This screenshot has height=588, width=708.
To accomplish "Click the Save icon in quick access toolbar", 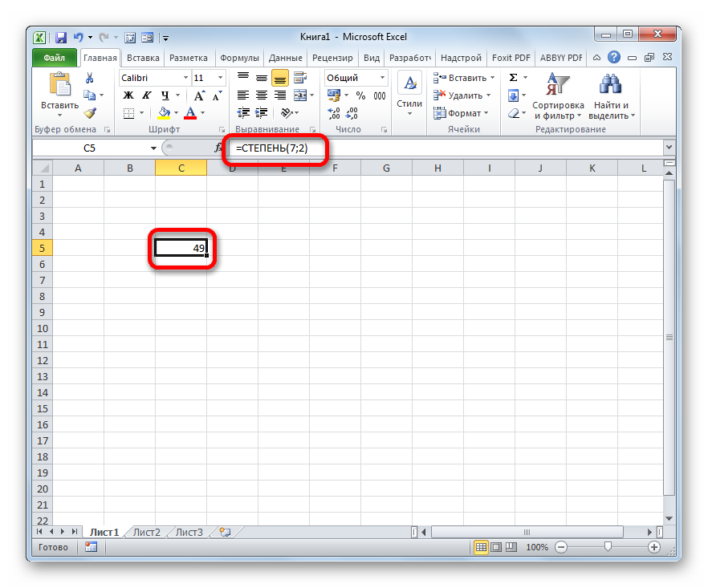I will pyautogui.click(x=61, y=37).
